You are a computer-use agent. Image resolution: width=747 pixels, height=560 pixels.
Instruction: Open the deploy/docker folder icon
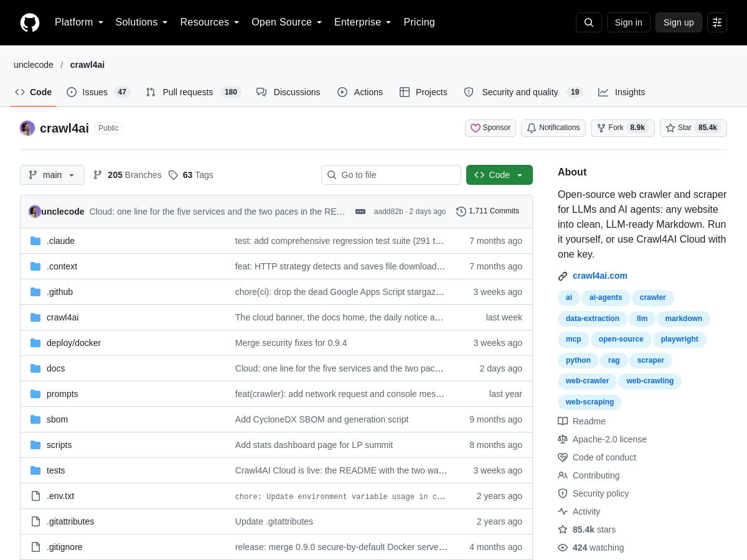35,343
